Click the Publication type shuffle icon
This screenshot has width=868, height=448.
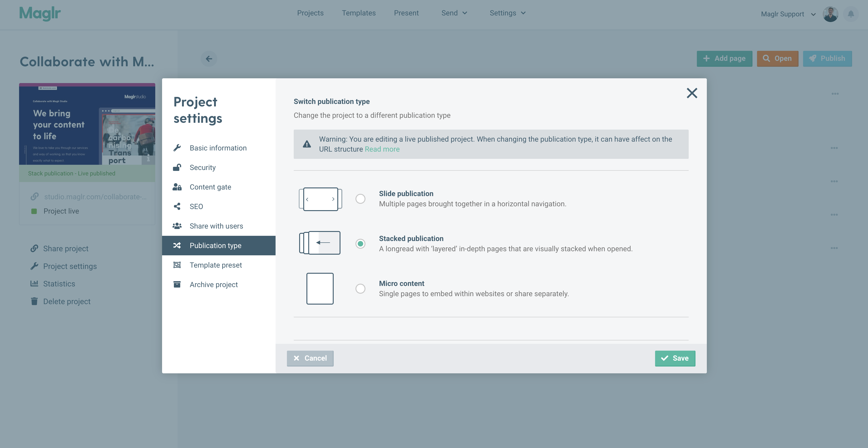(177, 245)
